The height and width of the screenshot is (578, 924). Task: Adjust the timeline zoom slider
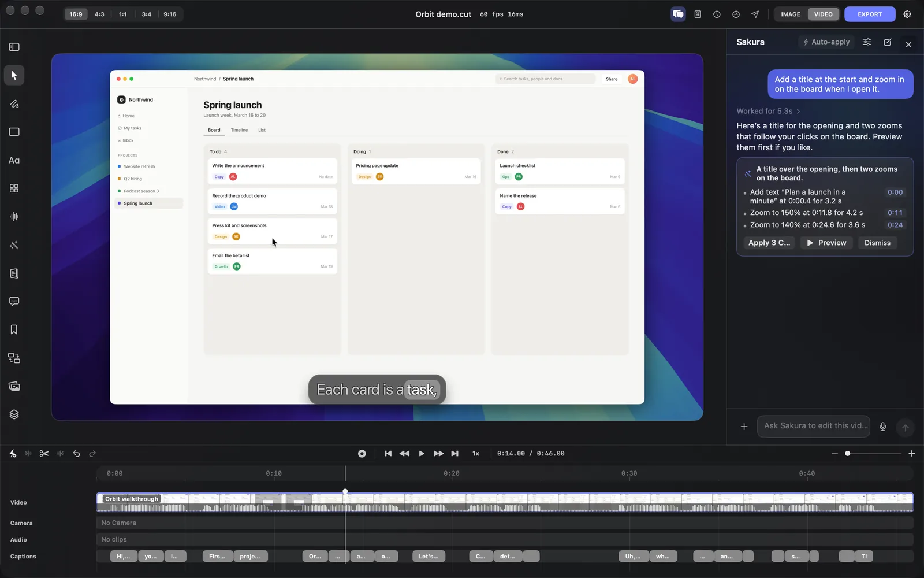pyautogui.click(x=873, y=454)
